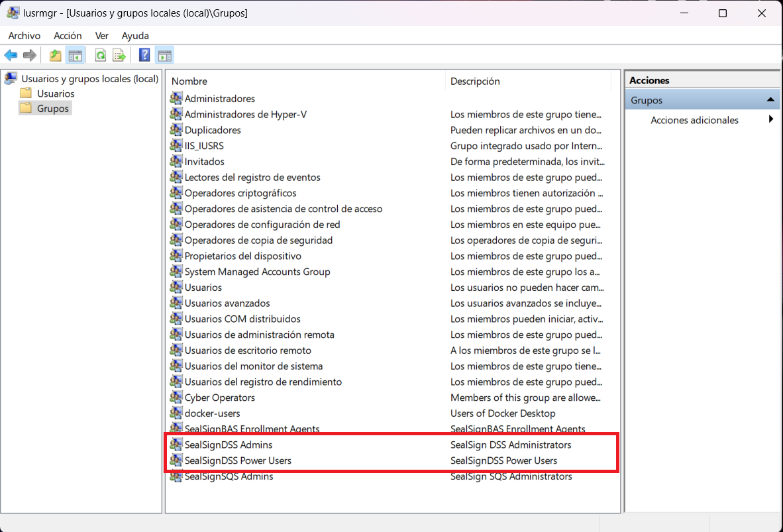783x532 pixels.
Task: Select the Administradores group icon
Action: (x=176, y=98)
